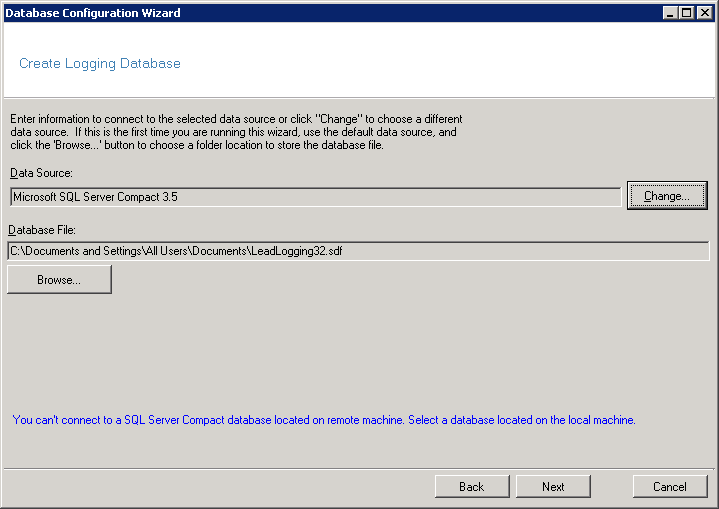Screen dimensions: 719x509
Task: Click the Change... button
Action: click(667, 196)
